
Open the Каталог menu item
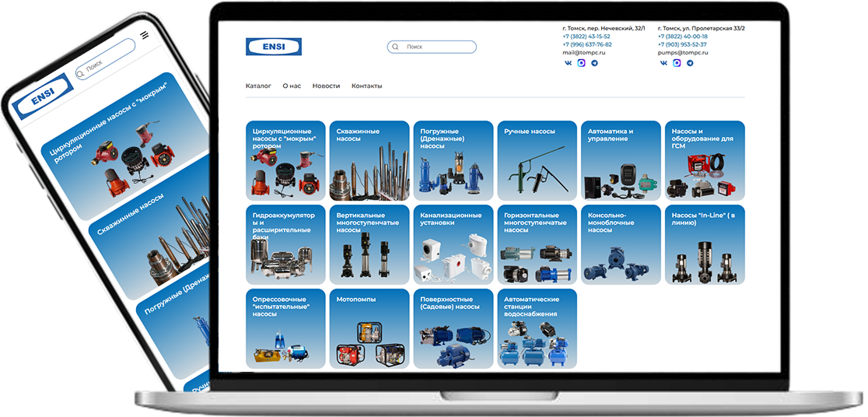tap(258, 86)
